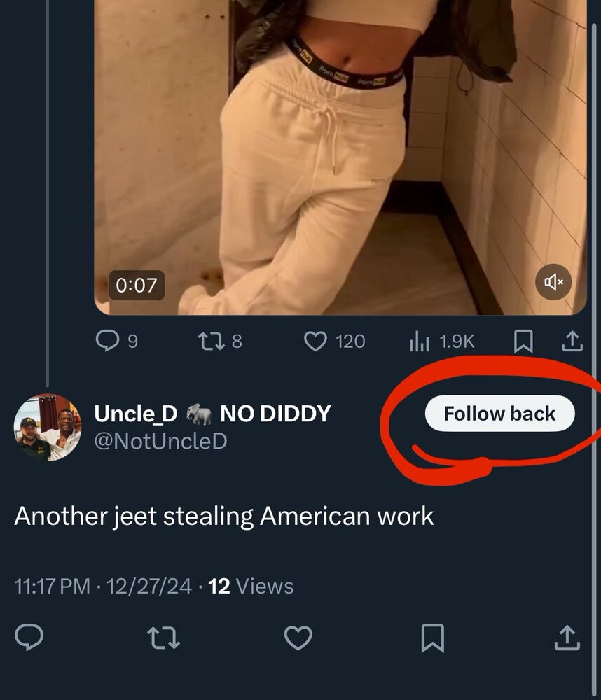Repost the video post with 8 reposts
The image size is (601, 700).
coord(209,341)
